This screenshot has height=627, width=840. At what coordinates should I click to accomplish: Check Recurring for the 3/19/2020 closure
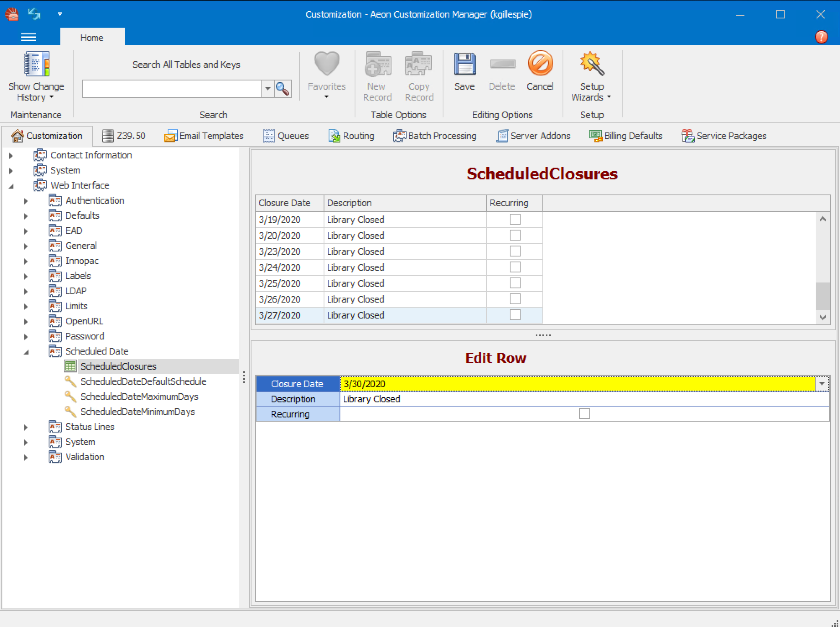pyautogui.click(x=514, y=219)
